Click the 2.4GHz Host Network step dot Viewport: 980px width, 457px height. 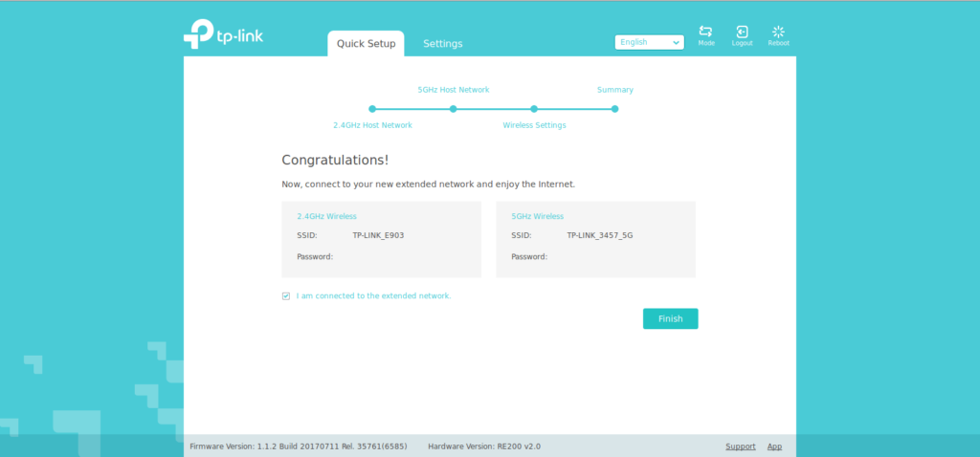click(x=372, y=109)
